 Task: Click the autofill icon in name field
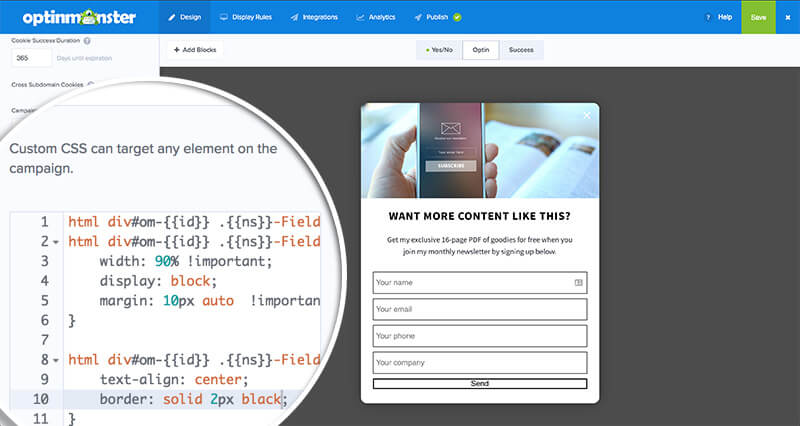pos(578,283)
